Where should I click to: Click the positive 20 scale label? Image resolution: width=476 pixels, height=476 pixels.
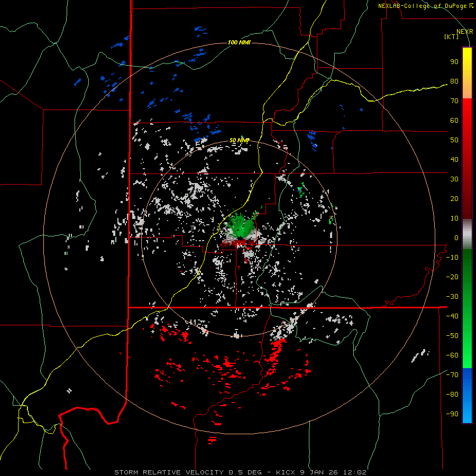pos(454,199)
